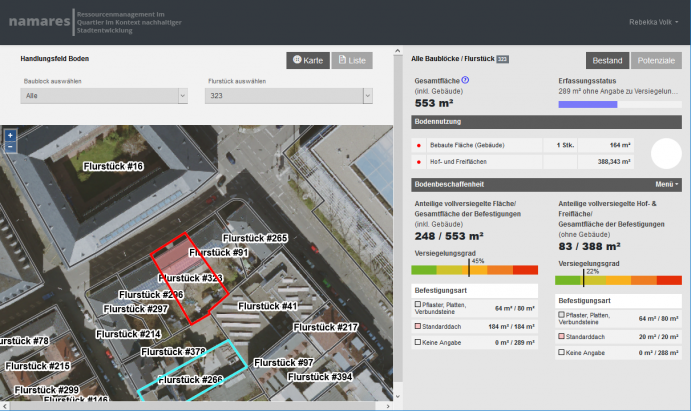The width and height of the screenshot is (691, 411).
Task: Open the Baublock auswählen dropdown
Action: point(104,96)
